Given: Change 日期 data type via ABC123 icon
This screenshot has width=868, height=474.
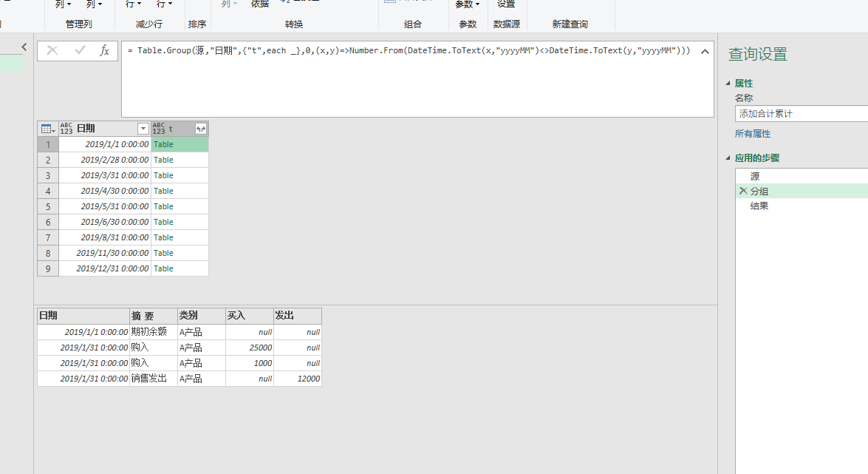Looking at the screenshot, I should [x=66, y=127].
